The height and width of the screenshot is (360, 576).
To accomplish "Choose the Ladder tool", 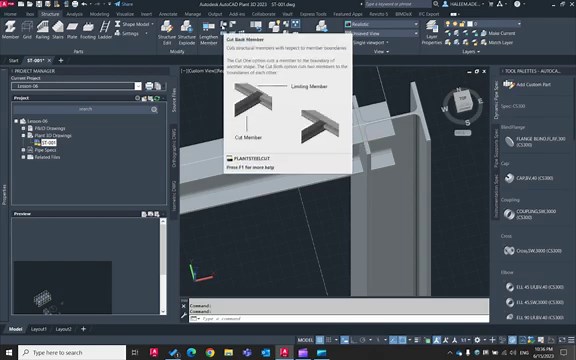I will [105, 30].
